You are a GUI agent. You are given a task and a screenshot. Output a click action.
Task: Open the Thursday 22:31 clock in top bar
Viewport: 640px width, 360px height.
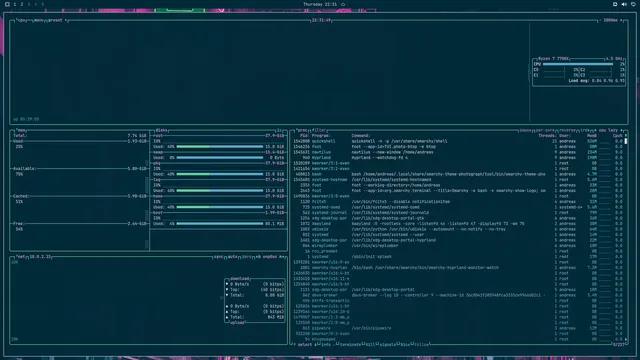(320, 4)
